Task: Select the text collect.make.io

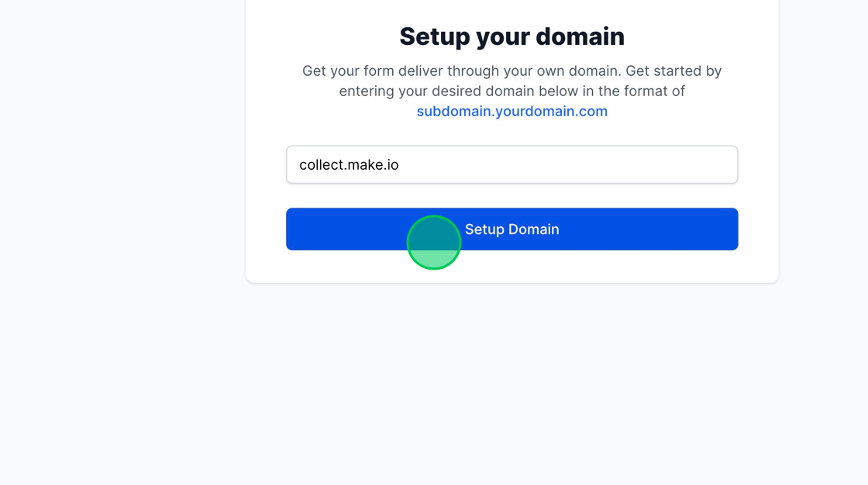Action: (348, 164)
